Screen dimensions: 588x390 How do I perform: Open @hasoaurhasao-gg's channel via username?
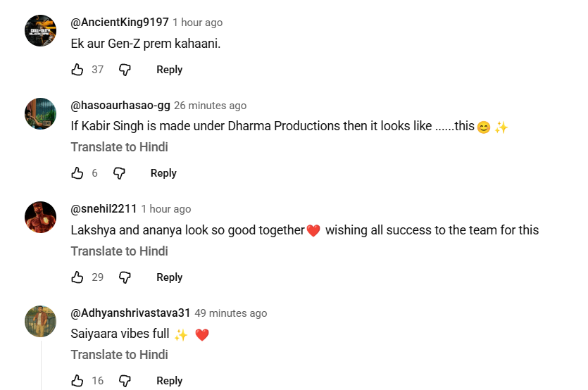click(120, 106)
